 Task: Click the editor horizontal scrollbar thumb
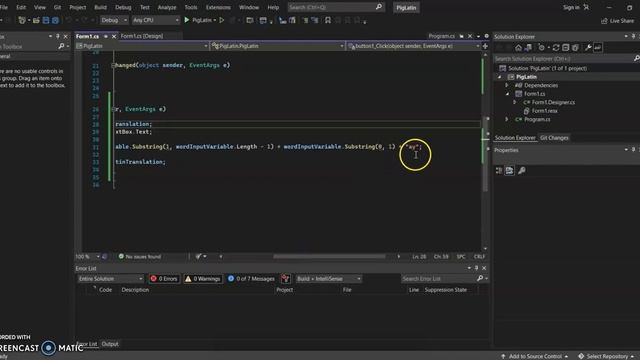click(329, 256)
